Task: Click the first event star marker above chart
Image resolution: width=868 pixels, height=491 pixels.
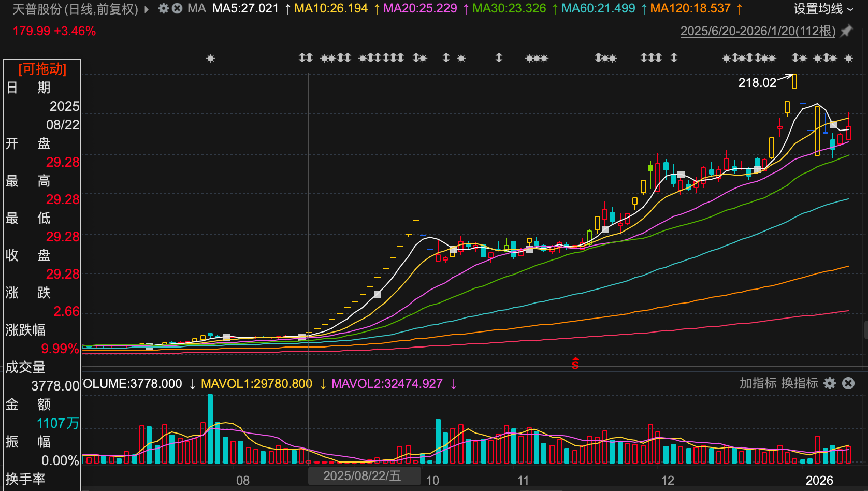Action: (210, 58)
